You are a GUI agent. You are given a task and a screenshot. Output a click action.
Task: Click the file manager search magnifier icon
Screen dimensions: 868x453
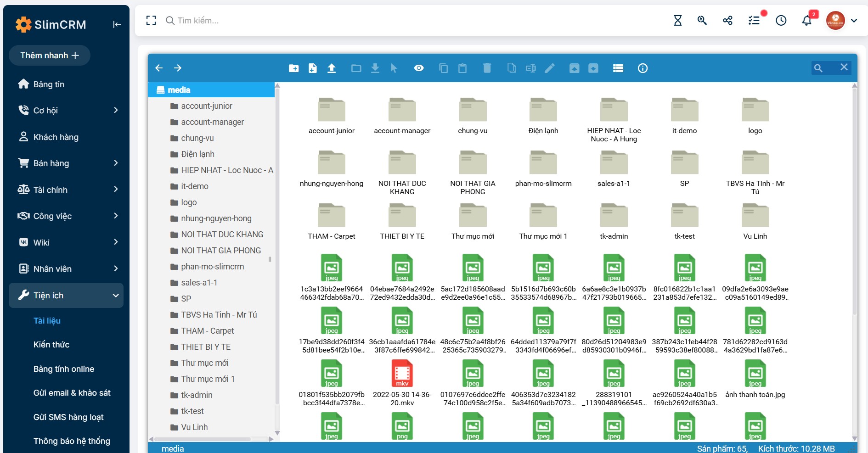818,68
